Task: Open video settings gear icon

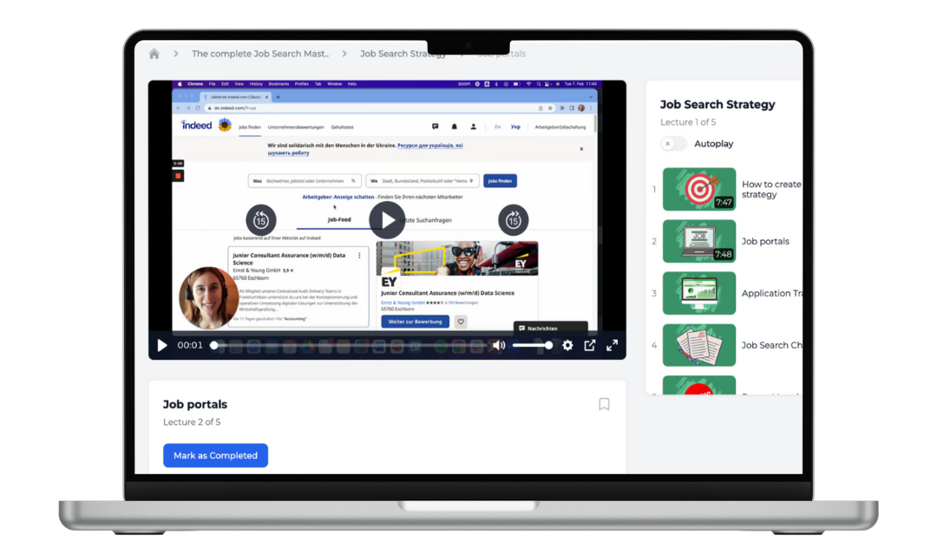Action: [x=567, y=345]
